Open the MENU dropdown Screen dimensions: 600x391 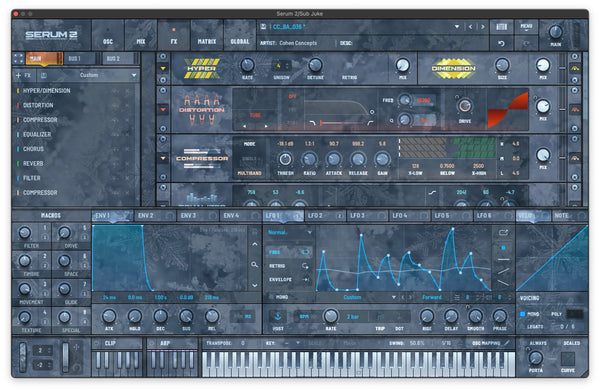coord(526,26)
